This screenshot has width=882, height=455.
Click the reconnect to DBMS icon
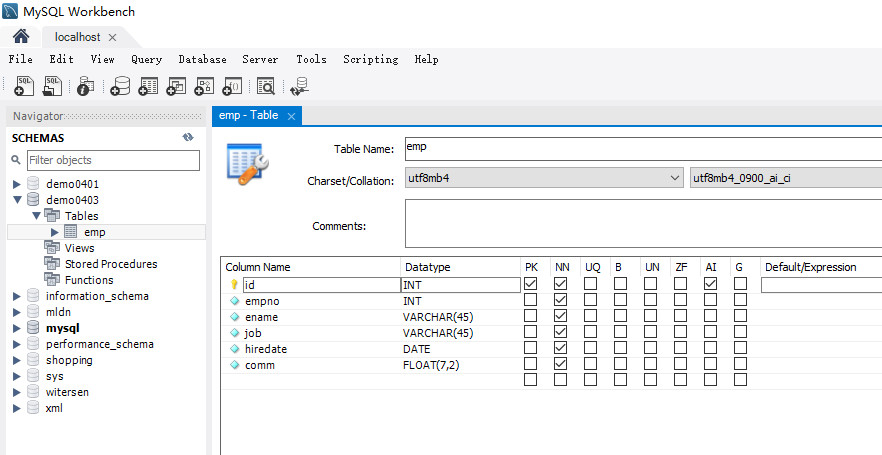pyautogui.click(x=299, y=86)
